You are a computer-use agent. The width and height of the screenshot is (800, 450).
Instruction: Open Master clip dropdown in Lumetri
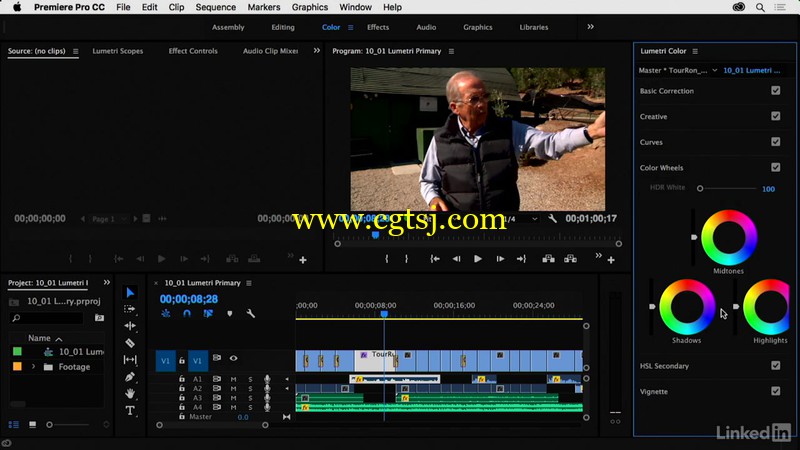click(x=714, y=70)
